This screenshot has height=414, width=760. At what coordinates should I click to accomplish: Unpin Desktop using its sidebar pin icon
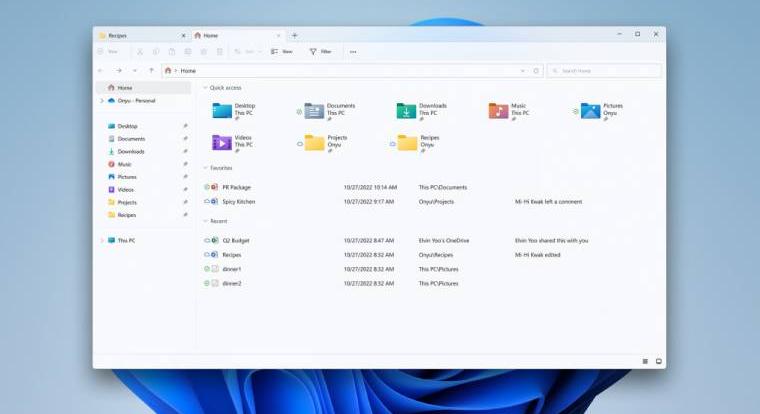(x=185, y=126)
